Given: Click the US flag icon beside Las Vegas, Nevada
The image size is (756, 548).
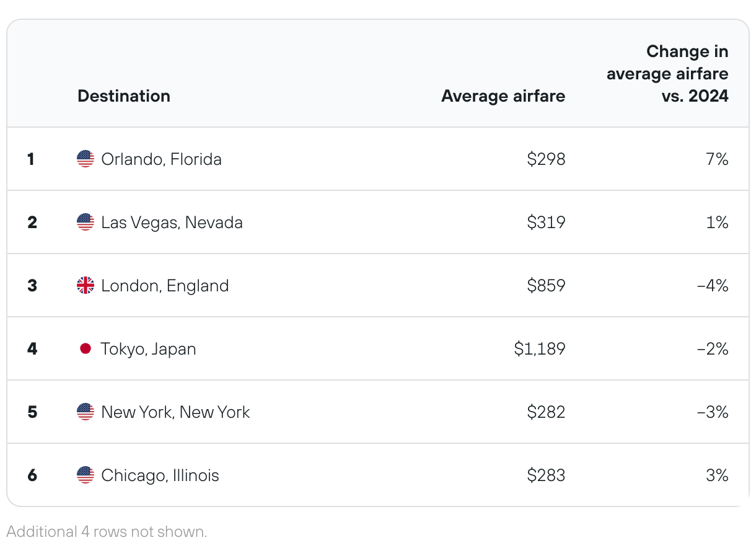Looking at the screenshot, I should (x=86, y=223).
